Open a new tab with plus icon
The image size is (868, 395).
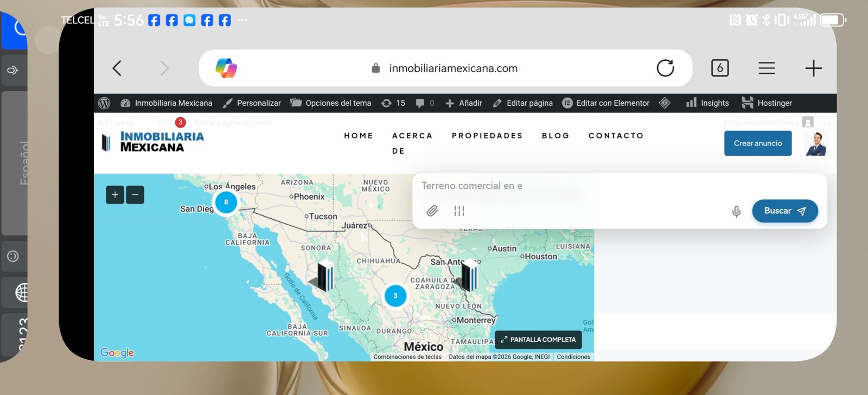tap(813, 68)
